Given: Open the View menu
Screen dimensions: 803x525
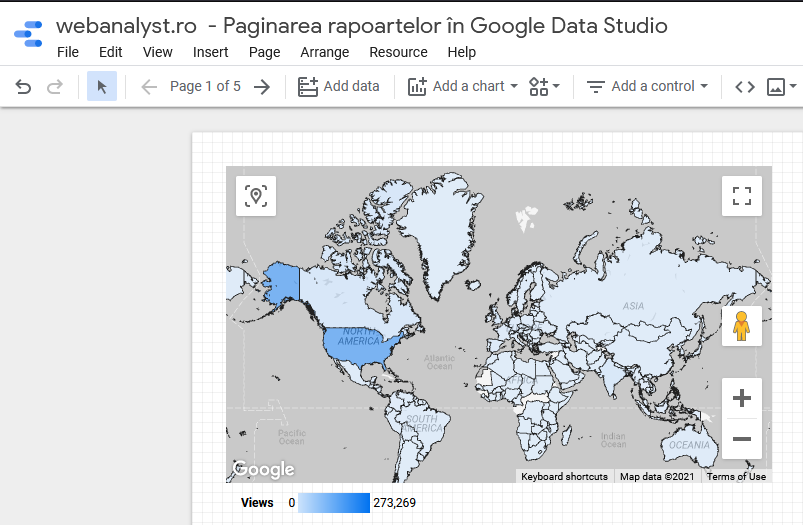Looking at the screenshot, I should pos(158,52).
